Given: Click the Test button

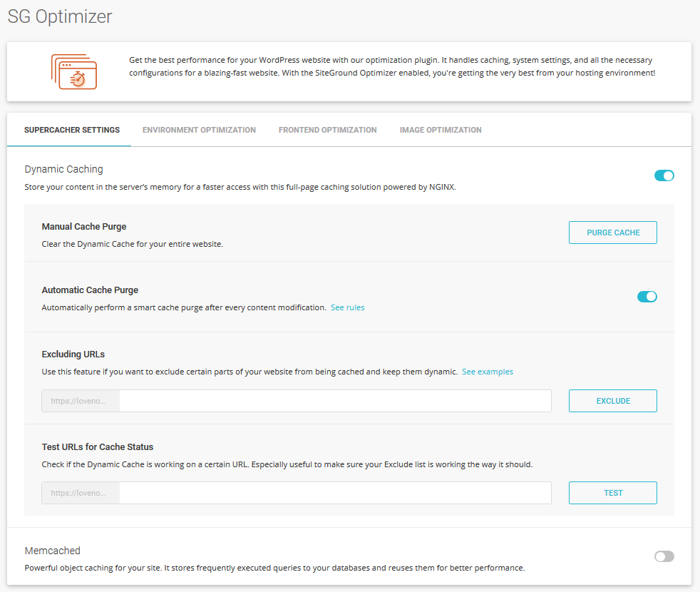Looking at the screenshot, I should coord(612,493).
